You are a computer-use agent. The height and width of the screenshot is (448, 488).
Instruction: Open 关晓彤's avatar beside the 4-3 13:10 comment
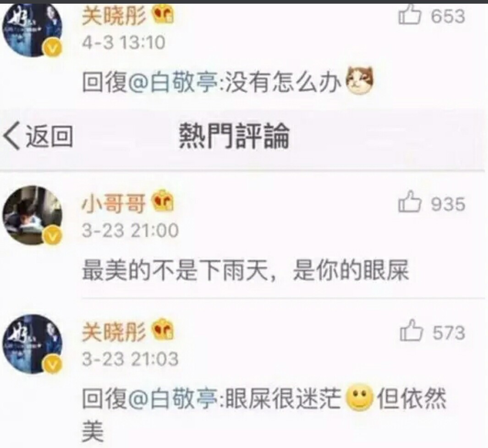tap(33, 30)
